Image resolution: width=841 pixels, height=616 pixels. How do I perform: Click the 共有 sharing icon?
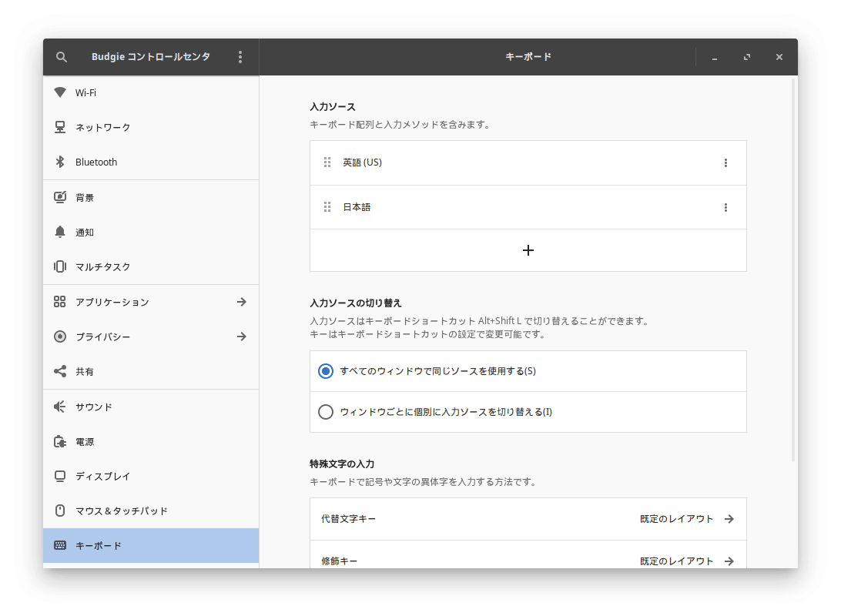pyautogui.click(x=60, y=372)
